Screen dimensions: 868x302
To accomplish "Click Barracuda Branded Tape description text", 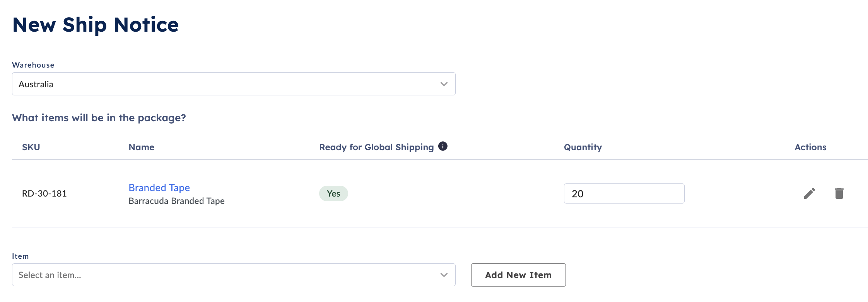I will coord(176,201).
